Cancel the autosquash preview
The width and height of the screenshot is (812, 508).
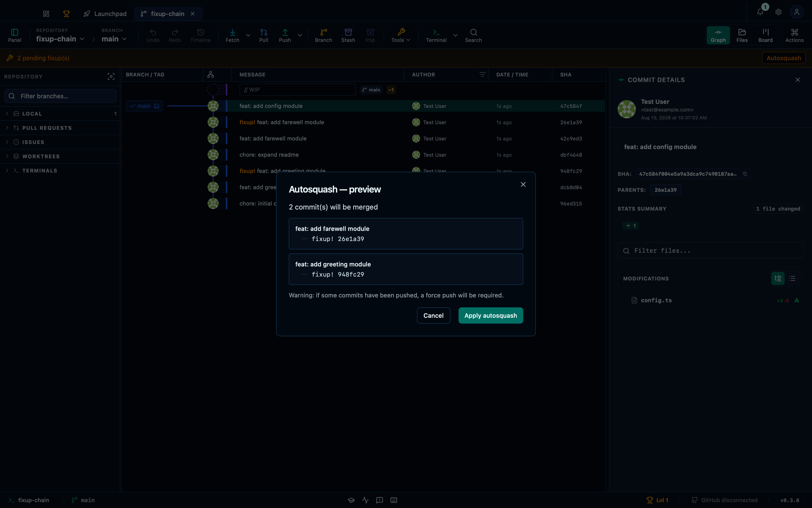pyautogui.click(x=433, y=315)
